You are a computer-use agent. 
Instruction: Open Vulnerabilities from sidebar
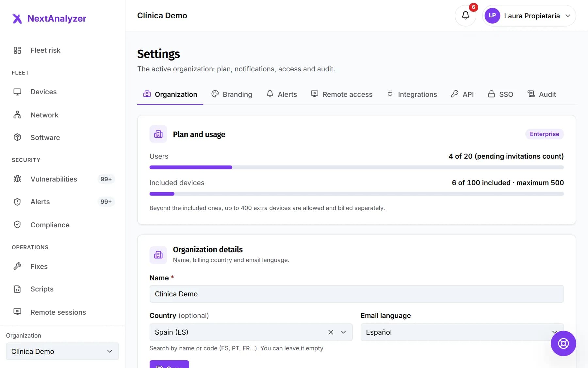tap(62, 179)
